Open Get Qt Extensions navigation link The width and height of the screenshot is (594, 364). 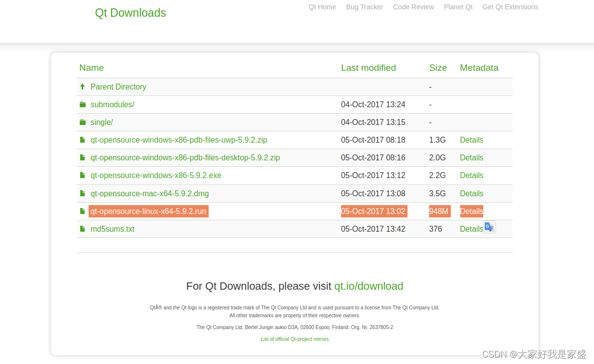[510, 7]
